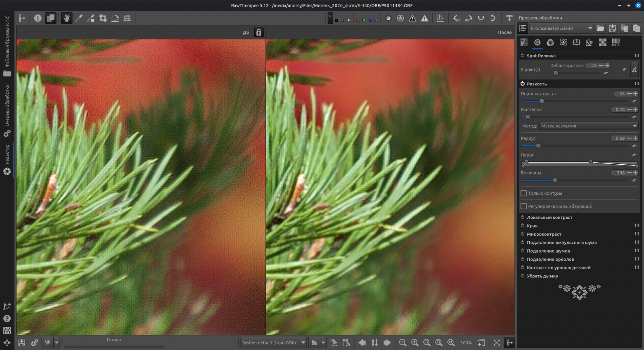Screen dimensions: 644x350
Task: Enable Регулировка хром. аберраций checkbox
Action: tap(523, 206)
